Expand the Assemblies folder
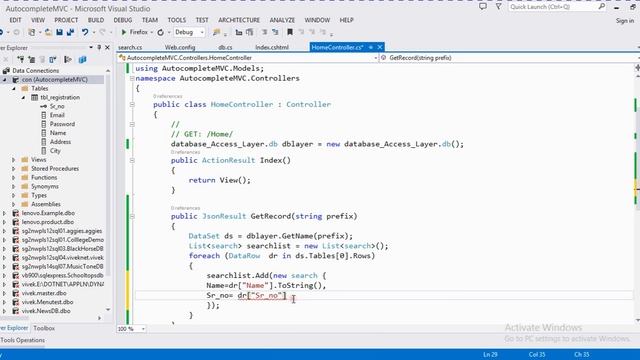Screen dimensions: 640x360 [13, 204]
